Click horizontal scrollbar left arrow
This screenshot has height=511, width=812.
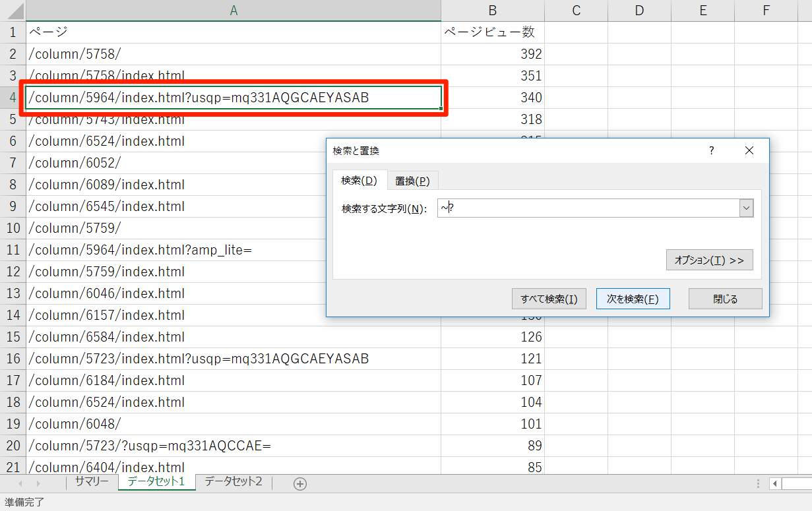(x=775, y=484)
